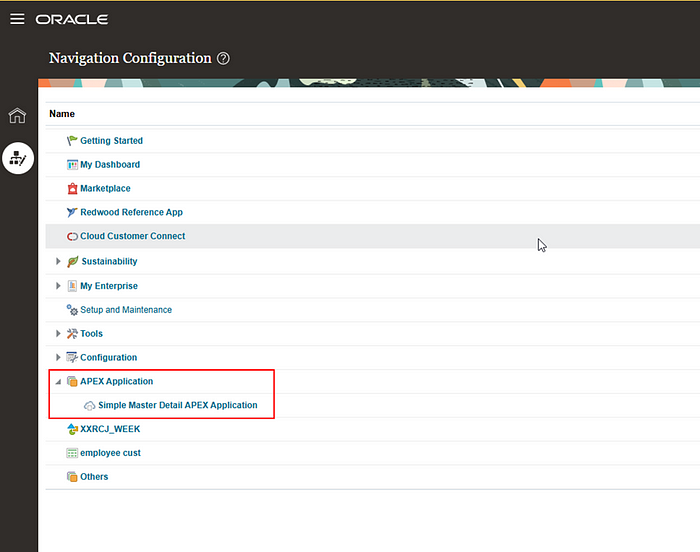The width and height of the screenshot is (700, 552).
Task: Open the Configuration link
Action: point(108,357)
